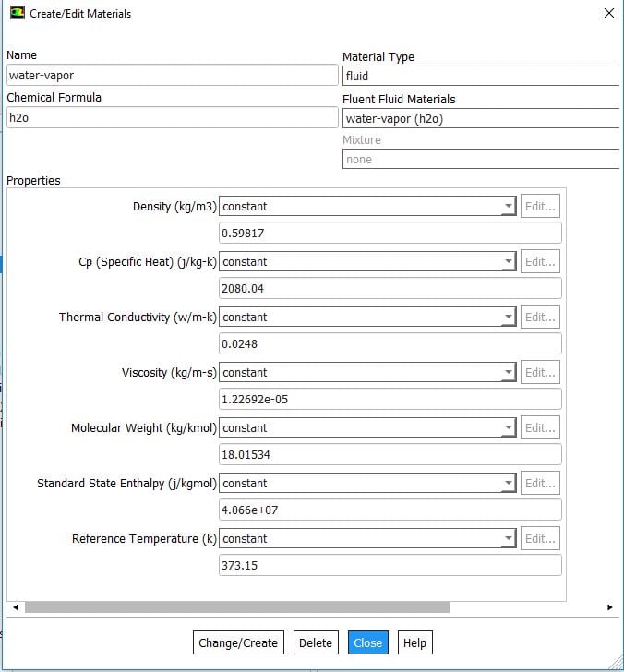Click the Change/Create button
This screenshot has height=672, width=624.
[238, 642]
